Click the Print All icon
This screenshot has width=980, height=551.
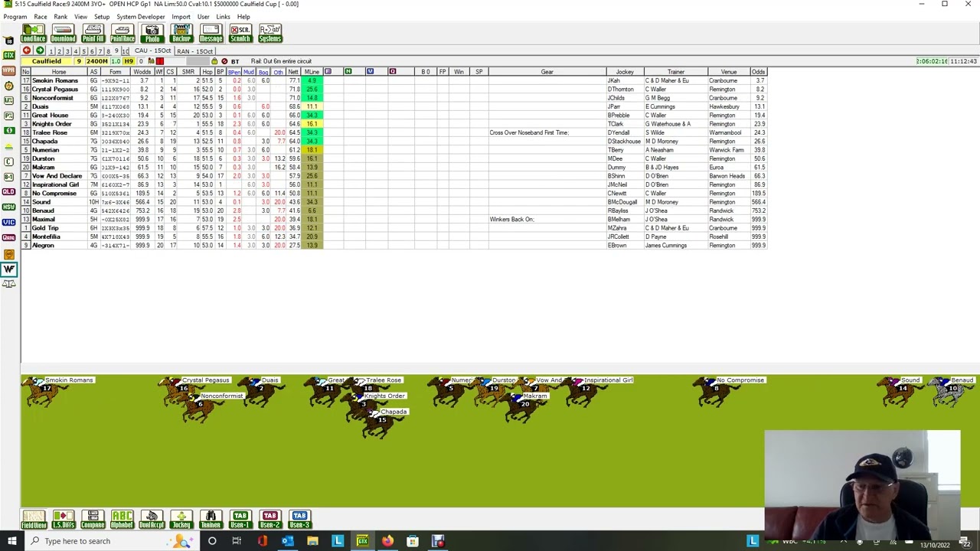pyautogui.click(x=93, y=34)
